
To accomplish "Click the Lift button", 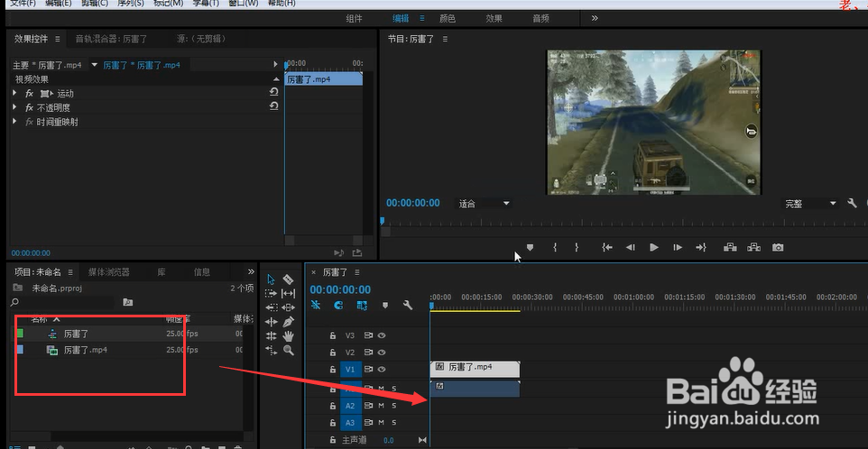I will point(730,248).
